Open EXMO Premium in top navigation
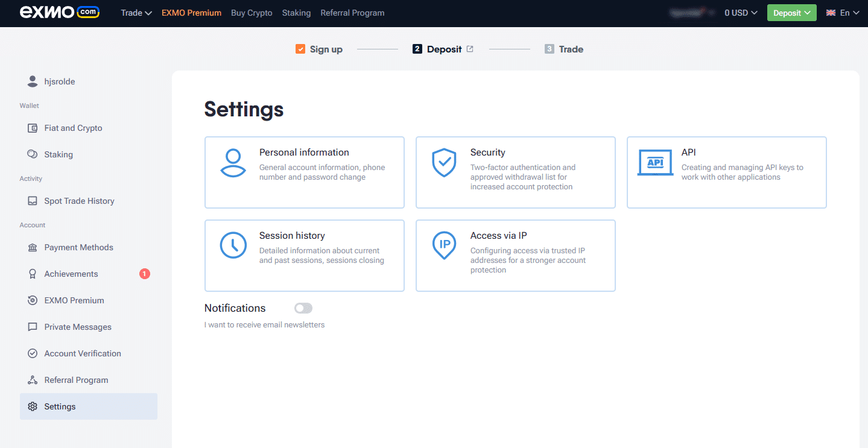The image size is (868, 448). pyautogui.click(x=191, y=13)
